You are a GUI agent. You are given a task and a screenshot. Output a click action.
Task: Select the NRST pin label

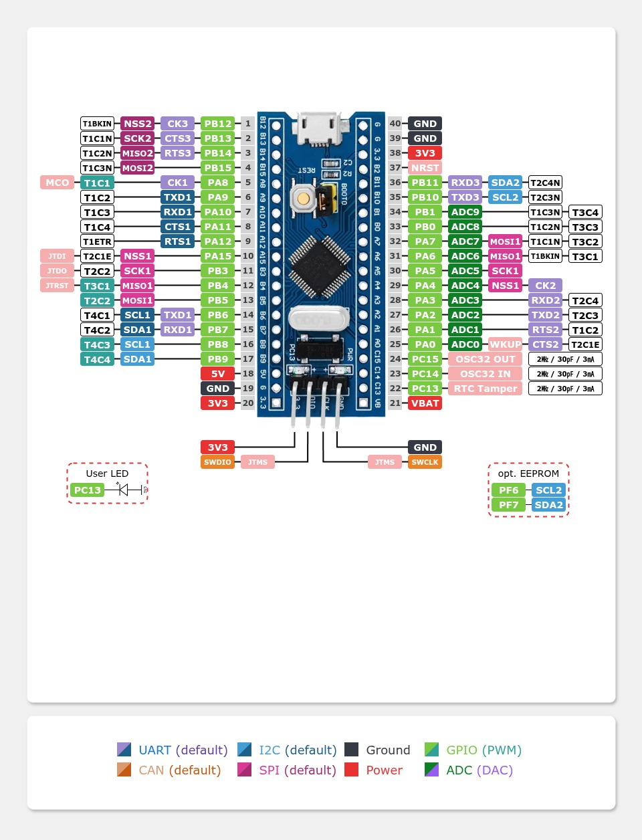(425, 168)
